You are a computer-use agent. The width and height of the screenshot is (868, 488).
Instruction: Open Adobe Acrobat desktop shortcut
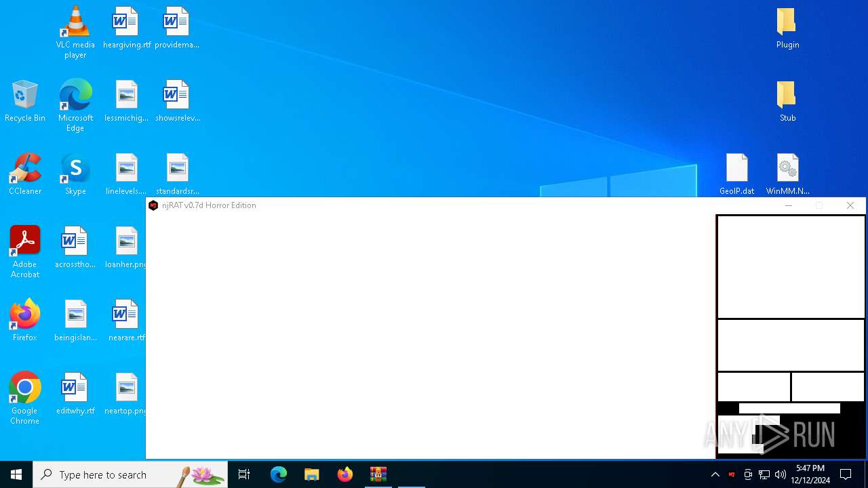[x=25, y=251]
